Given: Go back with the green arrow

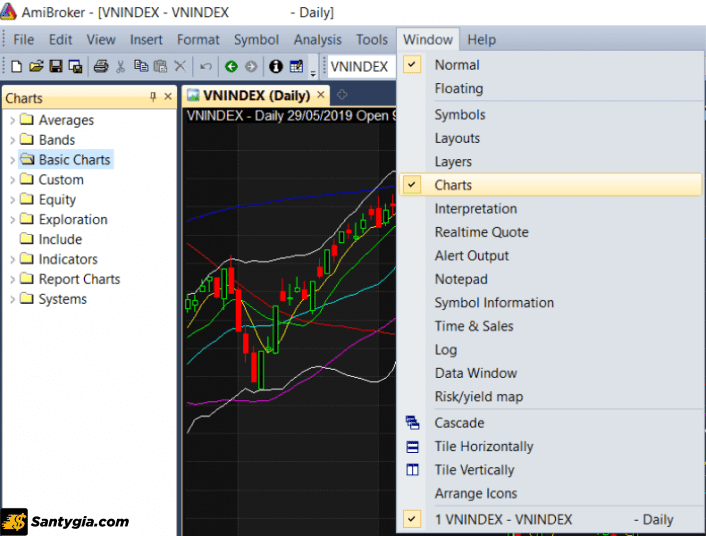Looking at the screenshot, I should [231, 67].
